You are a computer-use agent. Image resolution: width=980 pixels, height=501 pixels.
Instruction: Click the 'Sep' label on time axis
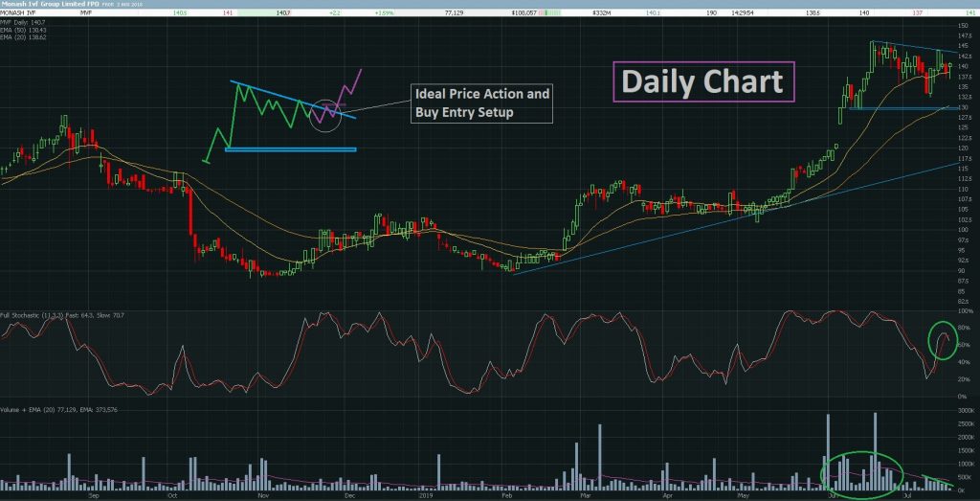(x=94, y=495)
